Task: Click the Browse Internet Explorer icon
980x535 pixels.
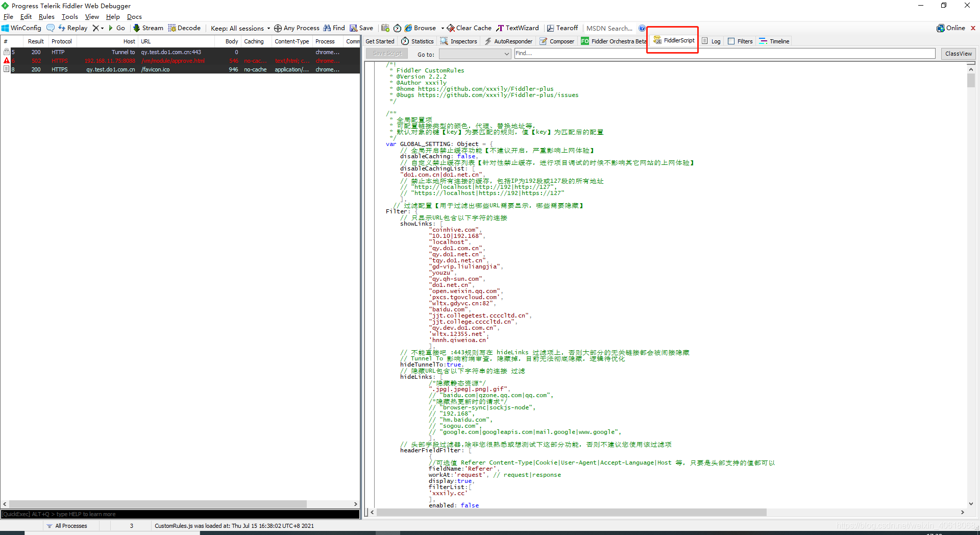Action: pyautogui.click(x=408, y=28)
